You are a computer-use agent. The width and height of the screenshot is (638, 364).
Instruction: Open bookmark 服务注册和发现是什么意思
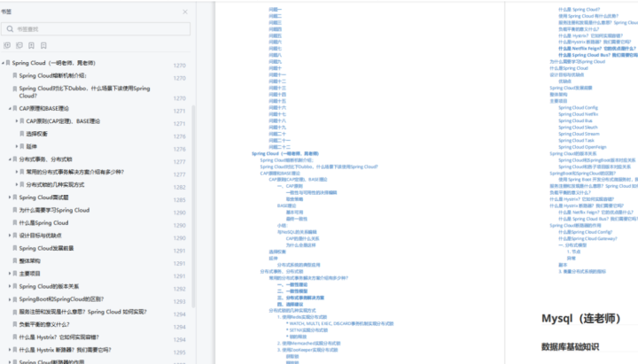coord(83,312)
